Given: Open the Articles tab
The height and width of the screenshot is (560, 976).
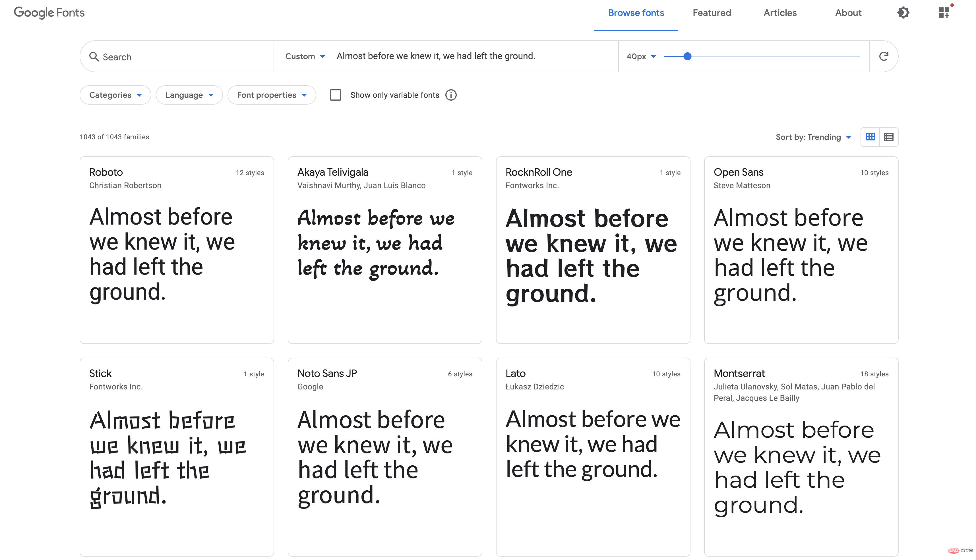Looking at the screenshot, I should 780,13.
